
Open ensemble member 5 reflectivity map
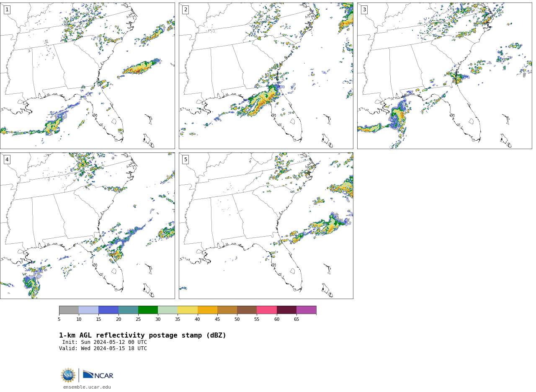click(266, 226)
